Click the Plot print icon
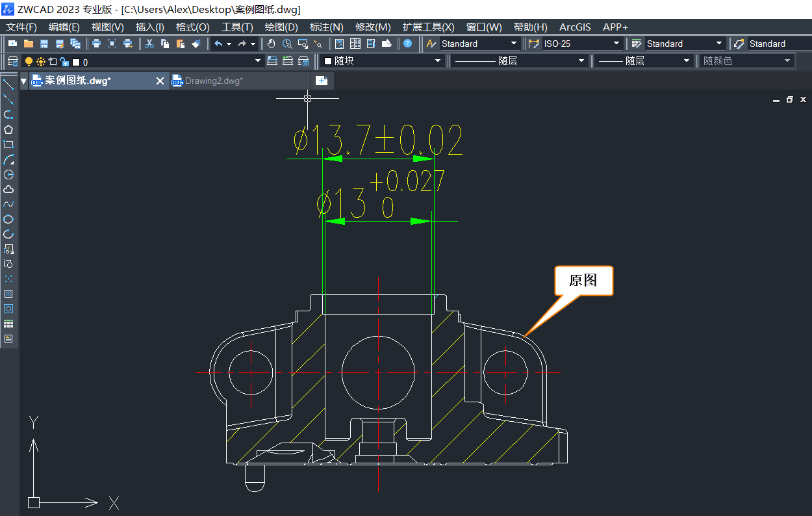 [96, 44]
